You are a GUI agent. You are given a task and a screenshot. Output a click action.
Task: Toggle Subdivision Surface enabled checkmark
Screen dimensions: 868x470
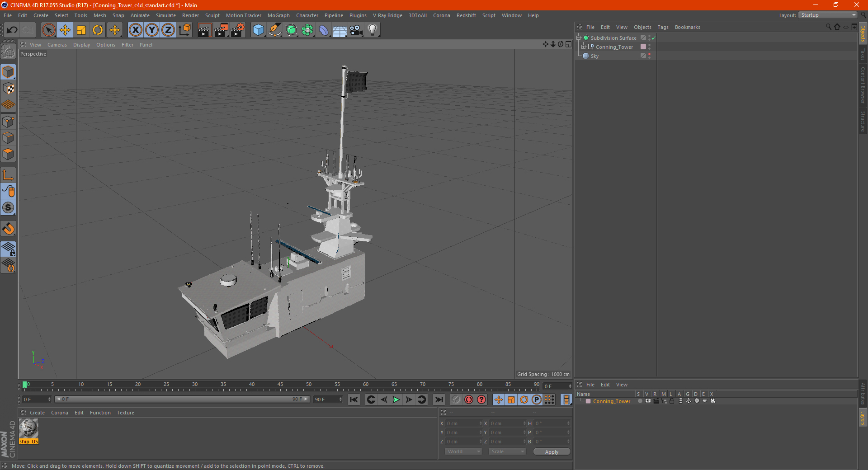pyautogui.click(x=654, y=38)
